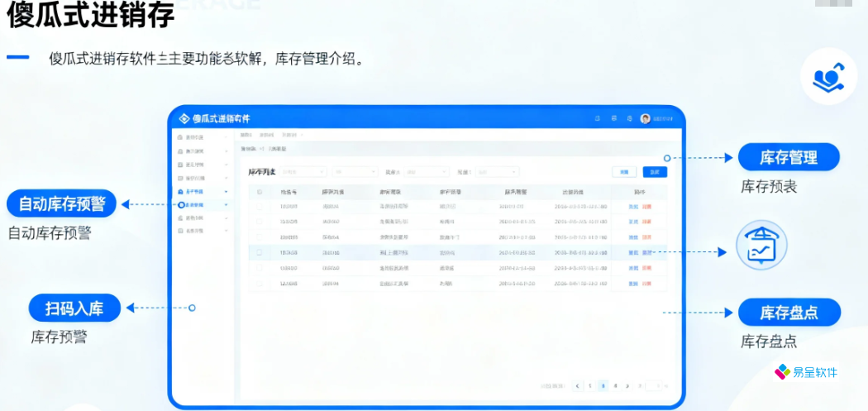Click the 库存列表 table title
Viewport: 868px width, 411px height.
click(262, 172)
